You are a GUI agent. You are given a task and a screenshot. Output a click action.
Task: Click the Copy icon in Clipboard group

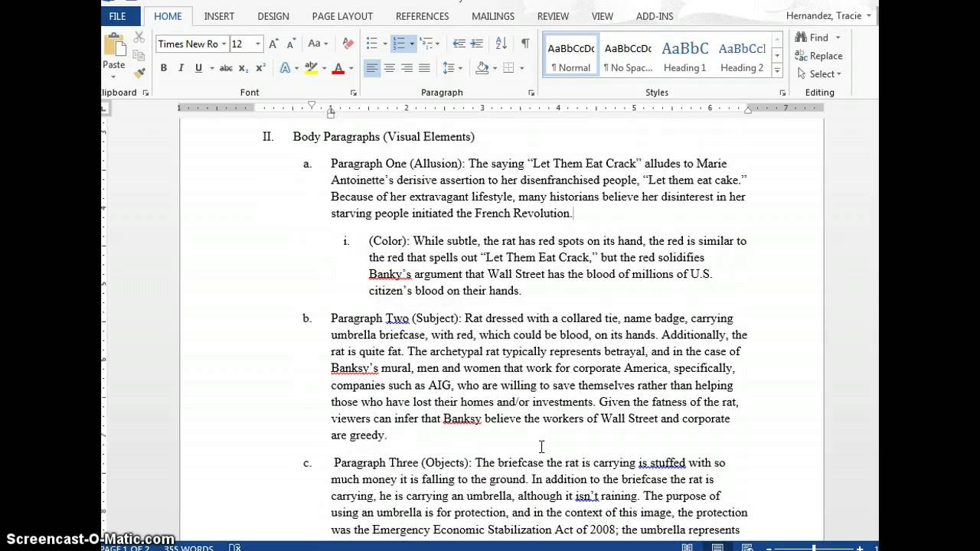139,55
